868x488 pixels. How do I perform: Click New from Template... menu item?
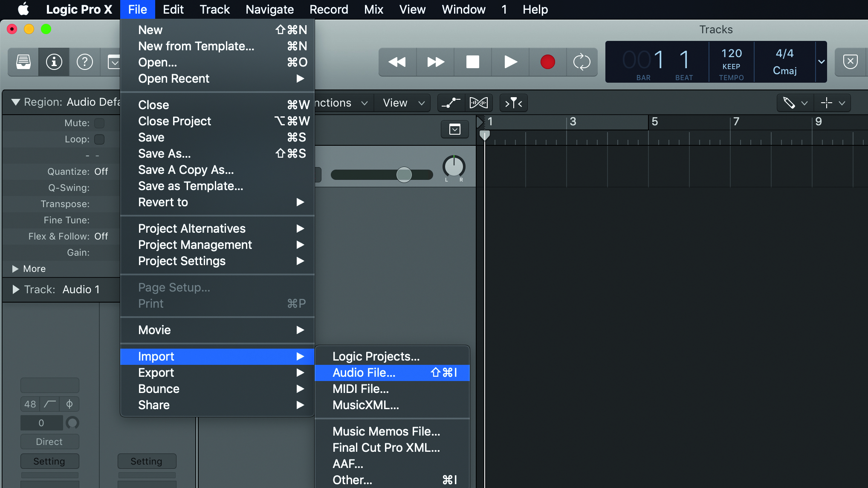pos(217,46)
